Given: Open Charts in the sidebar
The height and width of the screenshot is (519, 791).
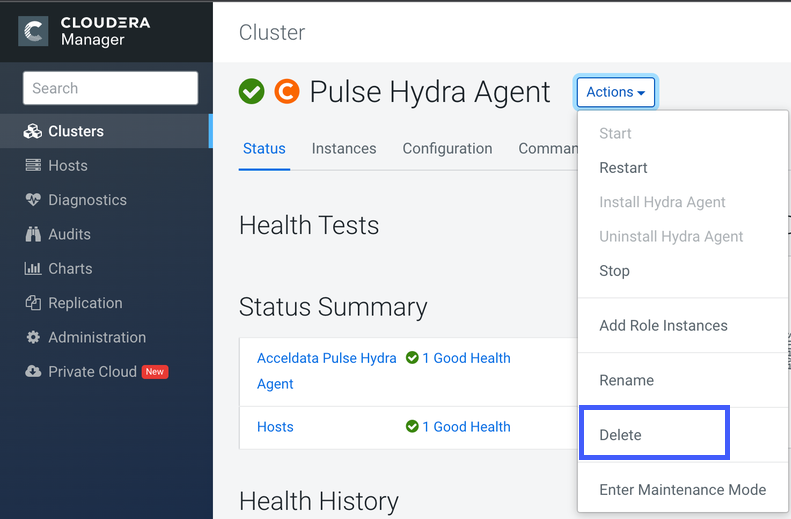Looking at the screenshot, I should point(105,268).
